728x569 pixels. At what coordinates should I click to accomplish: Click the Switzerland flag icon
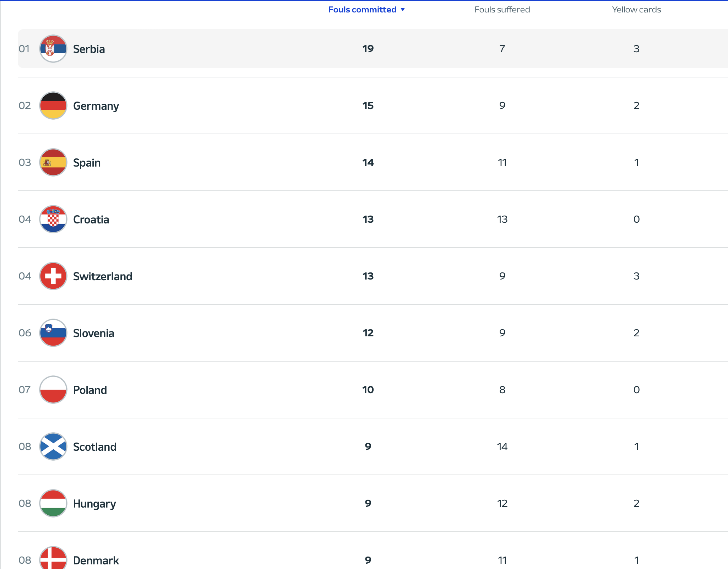click(53, 276)
